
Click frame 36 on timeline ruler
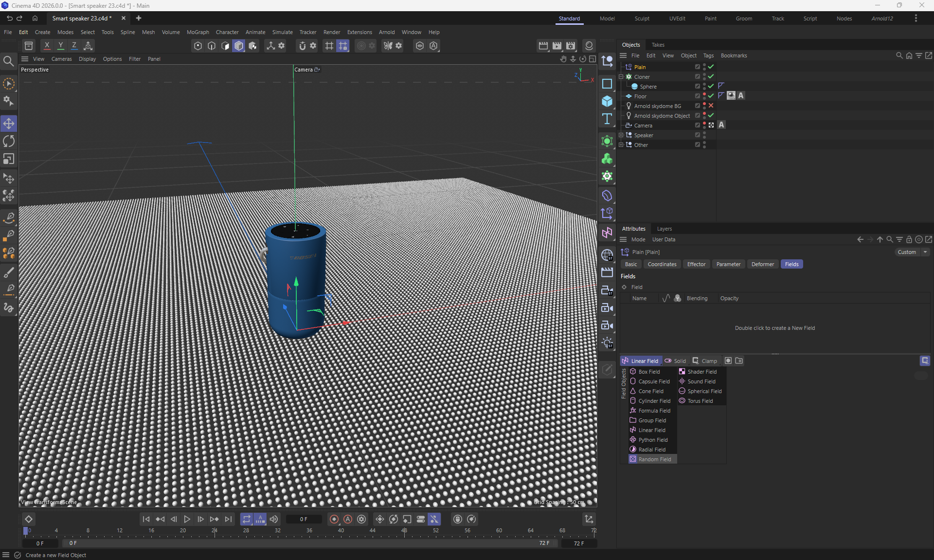pyautogui.click(x=309, y=531)
